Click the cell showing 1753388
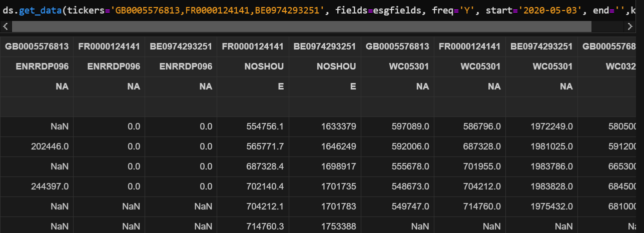The width and height of the screenshot is (644, 233). pyautogui.click(x=325, y=226)
